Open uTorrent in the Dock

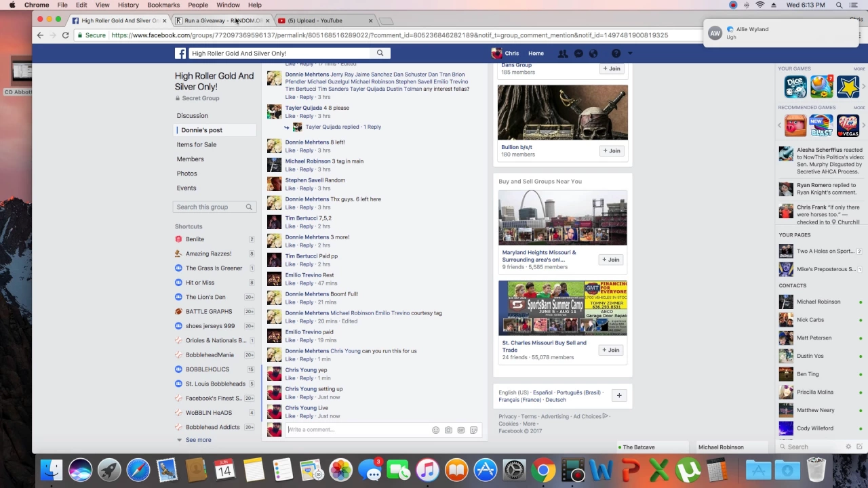(688, 470)
